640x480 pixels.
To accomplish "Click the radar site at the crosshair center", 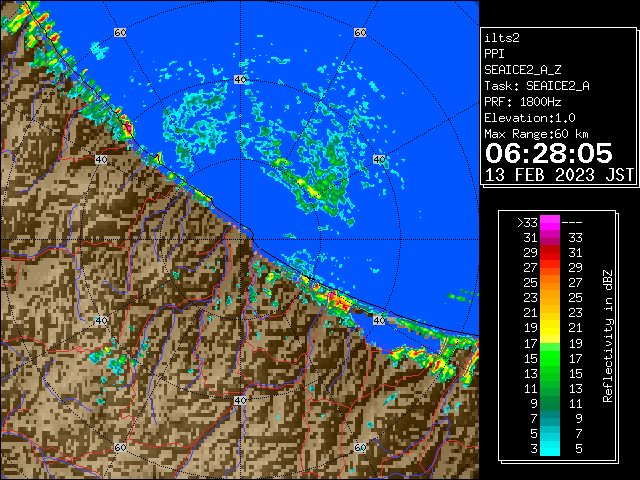I will tap(240, 240).
